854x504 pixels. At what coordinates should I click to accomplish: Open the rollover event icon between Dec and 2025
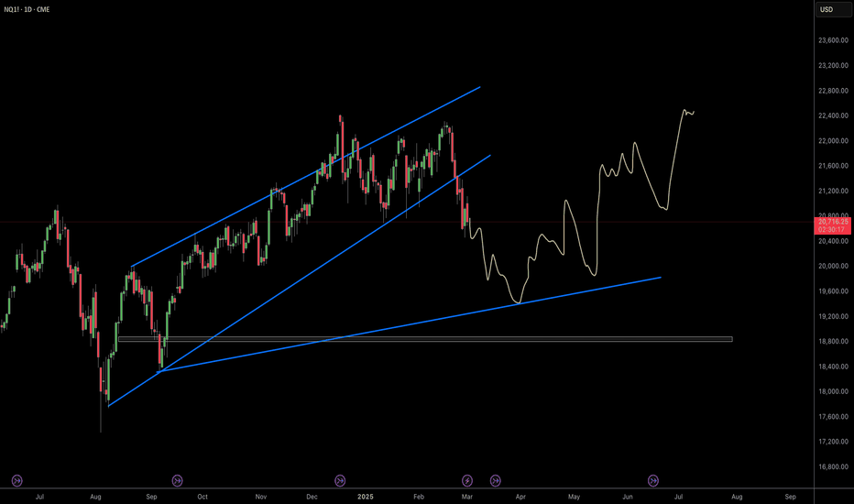click(340, 480)
